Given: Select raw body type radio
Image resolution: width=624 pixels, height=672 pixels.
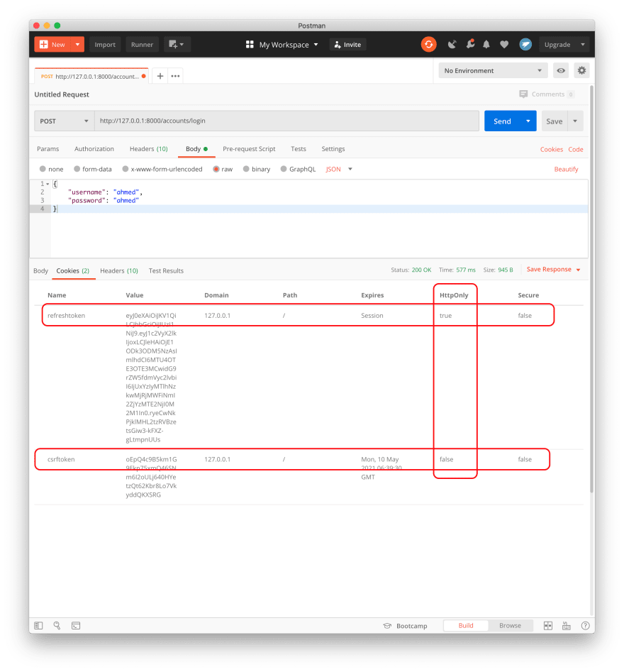Looking at the screenshot, I should coord(216,169).
